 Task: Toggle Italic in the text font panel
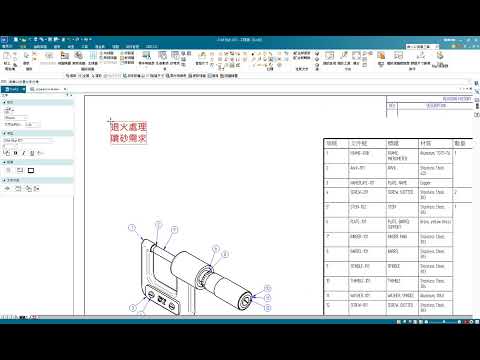click(x=24, y=153)
